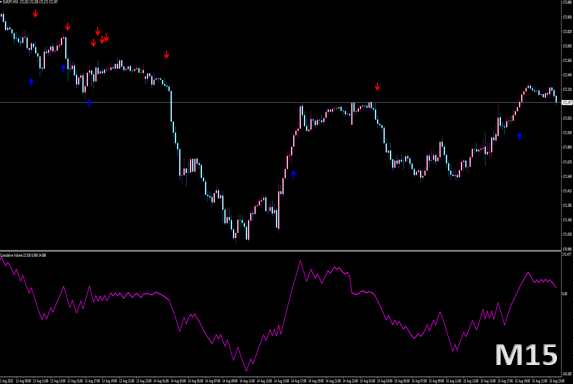This screenshot has height=384, width=574.
Task: Click the current price label on the price axis
Action: [567, 102]
